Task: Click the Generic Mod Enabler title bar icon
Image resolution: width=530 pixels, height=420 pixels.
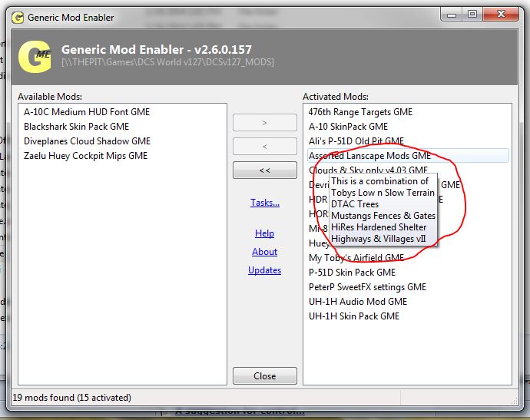Action: pos(18,17)
